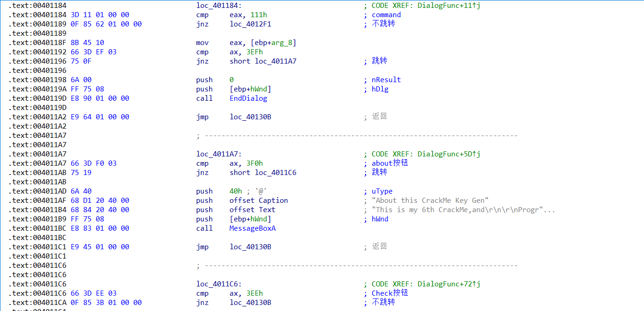Click the 111h immediate value
This screenshot has width=644, height=311.
pyautogui.click(x=258, y=15)
